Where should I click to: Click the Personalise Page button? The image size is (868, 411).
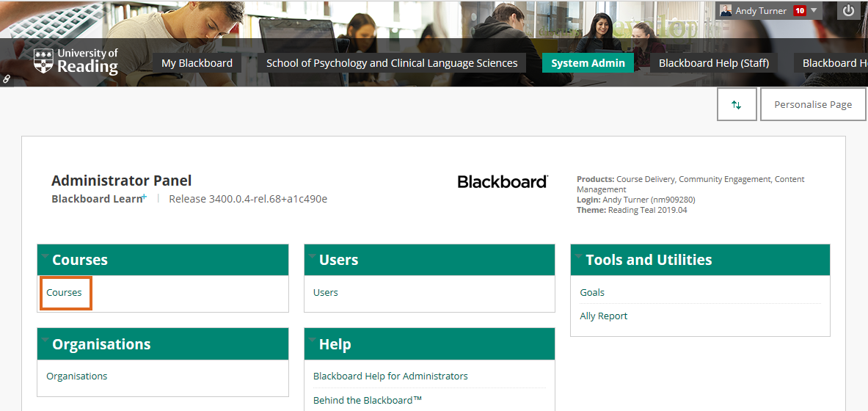pos(813,105)
